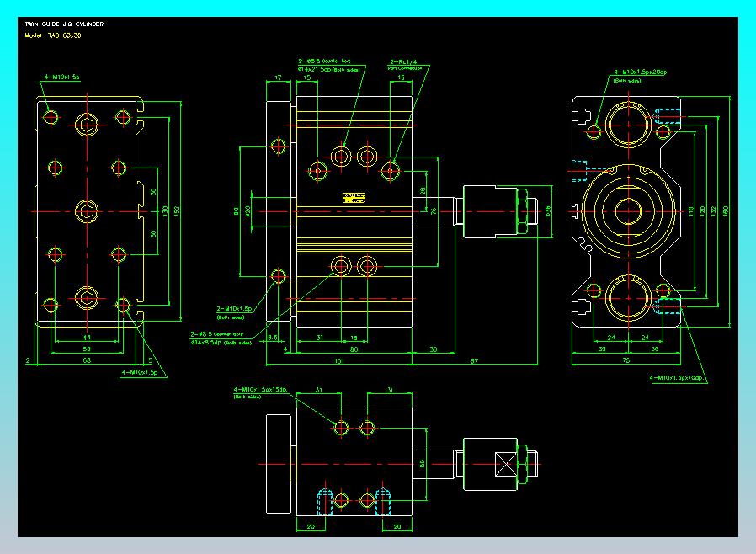Select the 68 width dimension value

point(87,360)
